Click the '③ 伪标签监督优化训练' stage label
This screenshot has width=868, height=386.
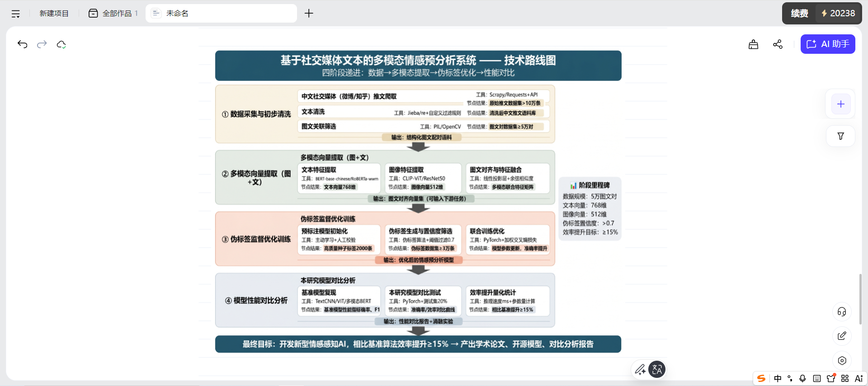(256, 239)
